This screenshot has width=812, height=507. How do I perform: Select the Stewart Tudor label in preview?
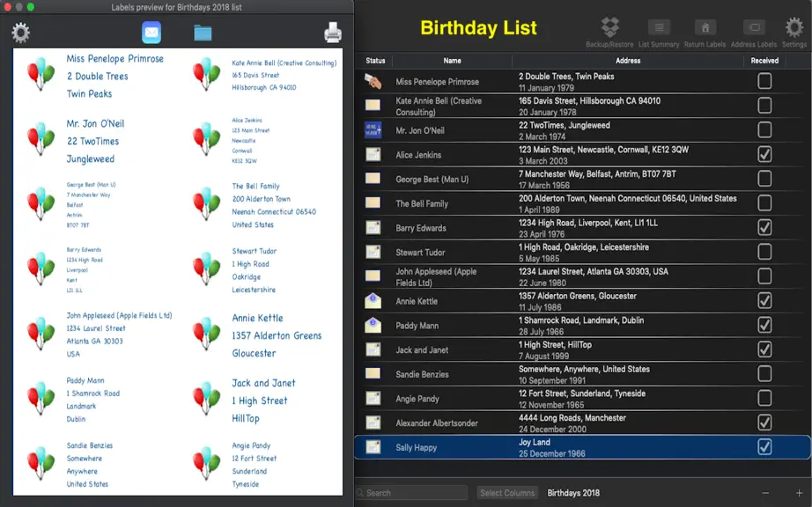[236, 270]
